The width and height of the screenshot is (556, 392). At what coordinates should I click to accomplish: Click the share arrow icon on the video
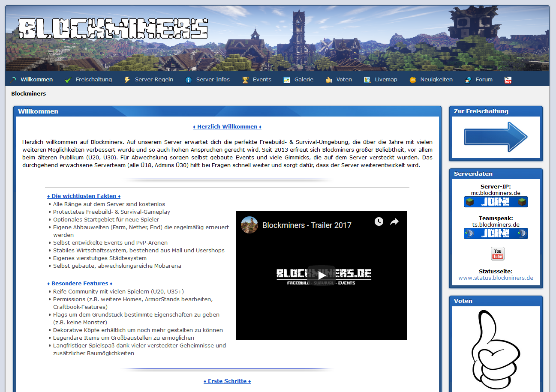pos(394,221)
